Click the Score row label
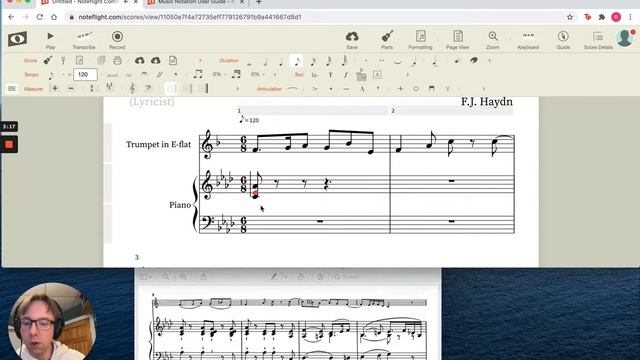The image size is (640, 360). pyautogui.click(x=31, y=60)
